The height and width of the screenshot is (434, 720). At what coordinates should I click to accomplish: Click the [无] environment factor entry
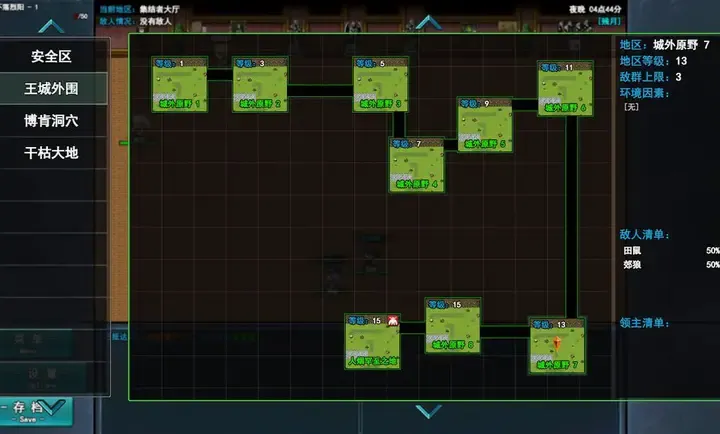coord(631,107)
